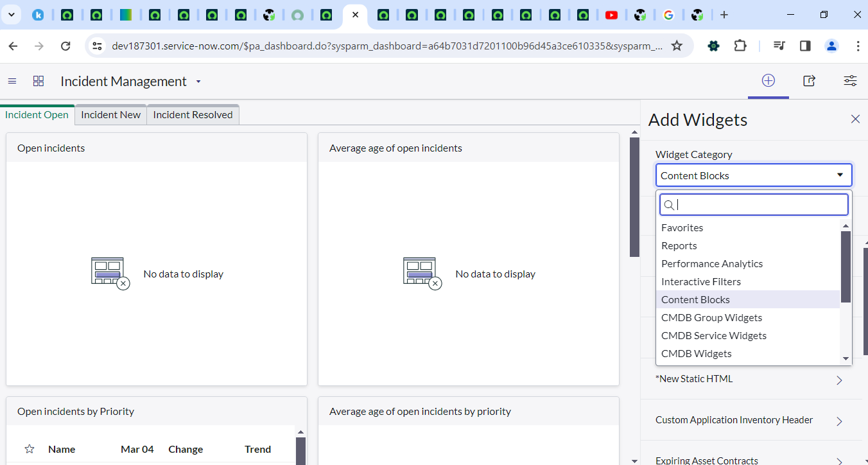The height and width of the screenshot is (465, 868).
Task: Open the hamburger navigation menu
Action: 12,81
